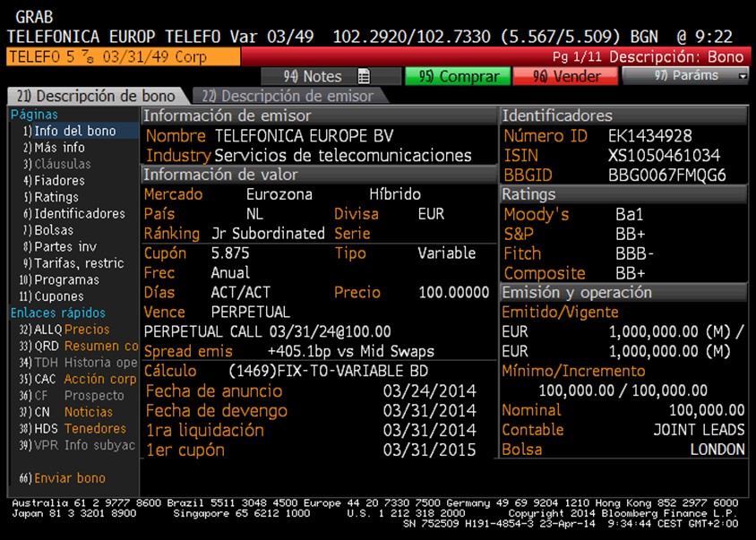This screenshot has height=540, width=756.
Task: Click the TELEFO 5 7/8 03/31/49 Corp field
Action: pos(124,57)
